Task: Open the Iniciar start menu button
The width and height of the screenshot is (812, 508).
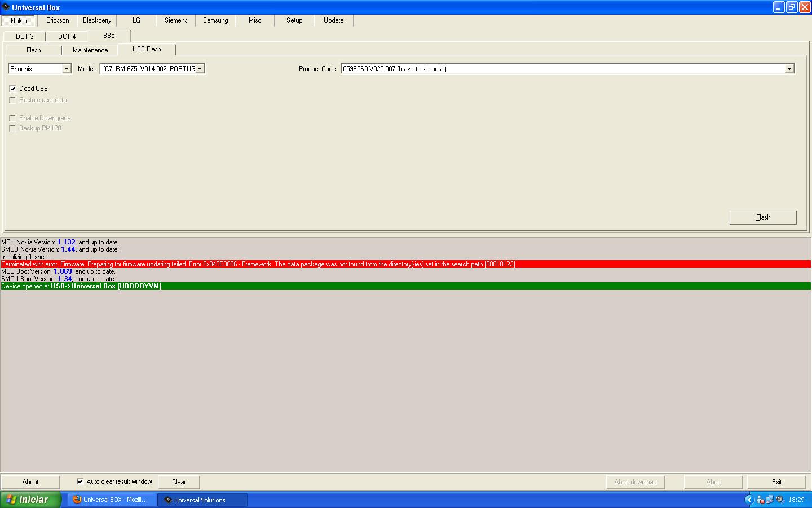Action: click(x=29, y=500)
